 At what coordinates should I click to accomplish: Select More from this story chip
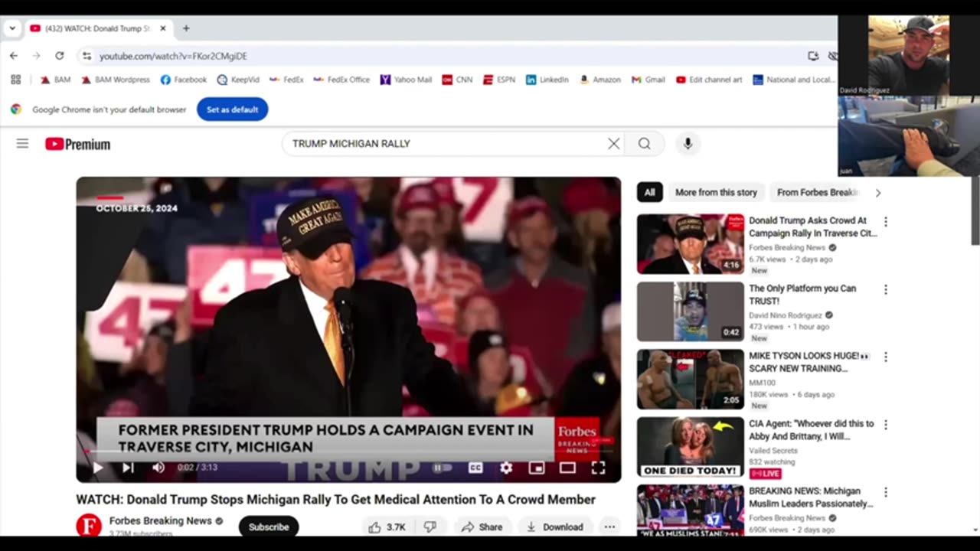pos(716,193)
